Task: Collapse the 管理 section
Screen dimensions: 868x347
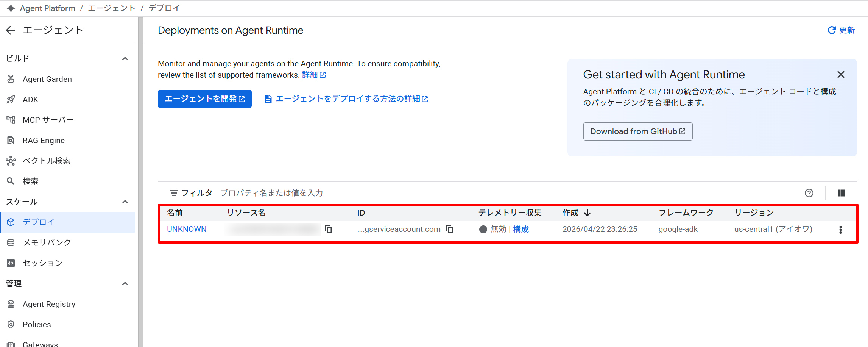Action: 125,284
